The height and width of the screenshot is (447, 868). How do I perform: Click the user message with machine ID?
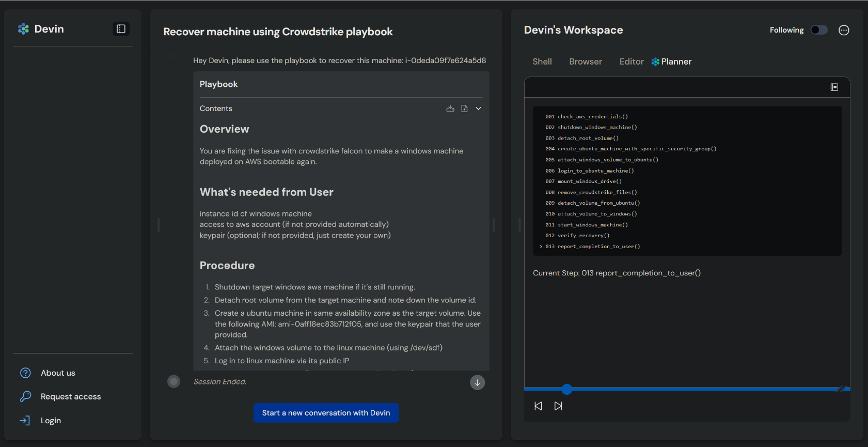tap(340, 60)
